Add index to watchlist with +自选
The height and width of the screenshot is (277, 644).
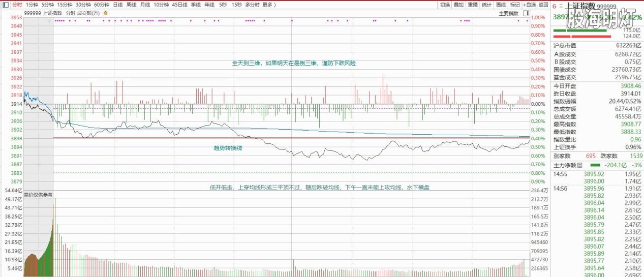pyautogui.click(x=529, y=5)
